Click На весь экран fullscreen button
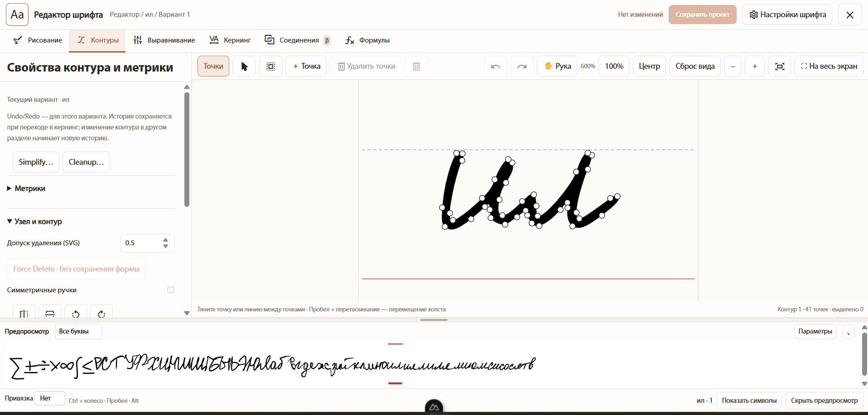This screenshot has width=868, height=415. pyautogui.click(x=829, y=67)
